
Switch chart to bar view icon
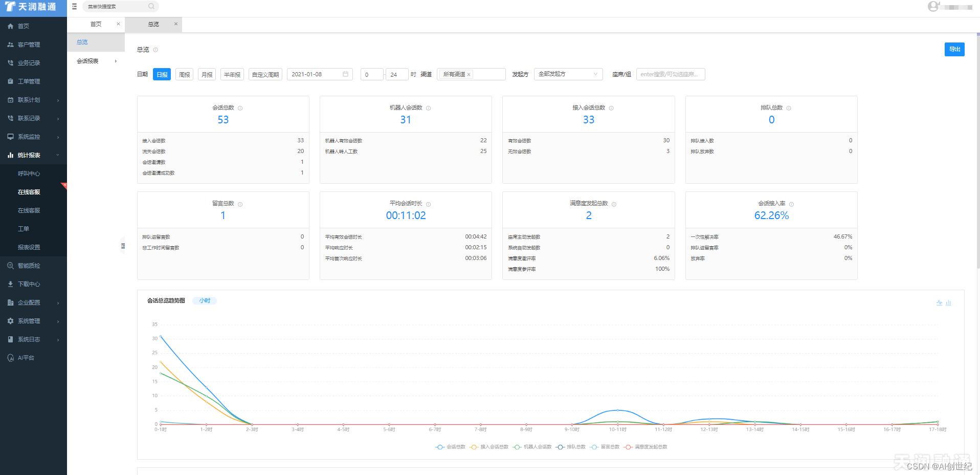click(948, 303)
